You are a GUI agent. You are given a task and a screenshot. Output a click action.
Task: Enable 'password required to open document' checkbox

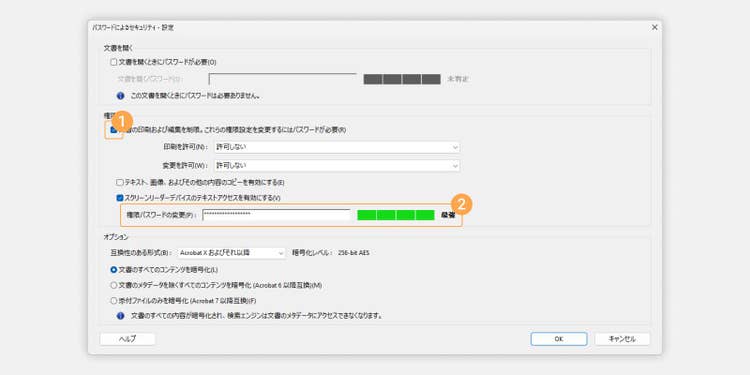[x=114, y=62]
